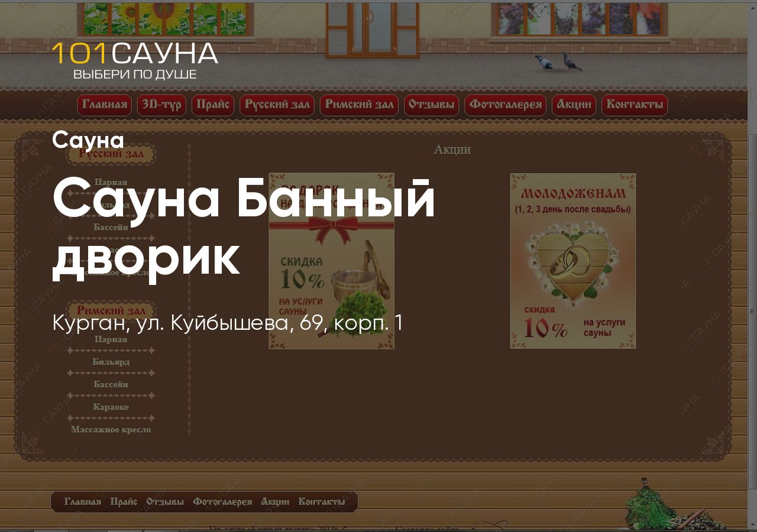
Task: Click Массажное кресло under Римский зал sidebar
Action: (x=111, y=429)
